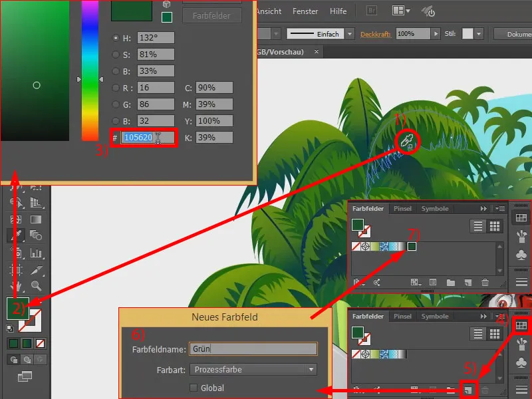Click new color group folder in upper Farbfelder panel
This screenshot has width=532, height=399.
(x=451, y=282)
